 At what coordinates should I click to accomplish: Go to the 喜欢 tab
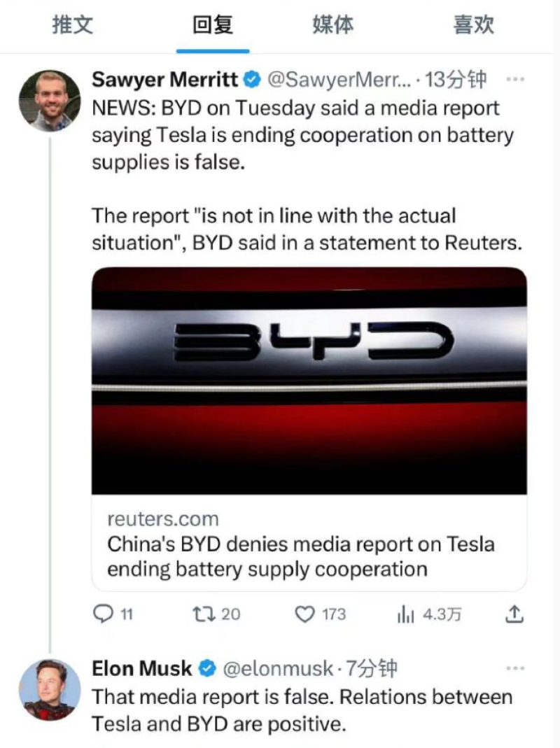click(474, 24)
